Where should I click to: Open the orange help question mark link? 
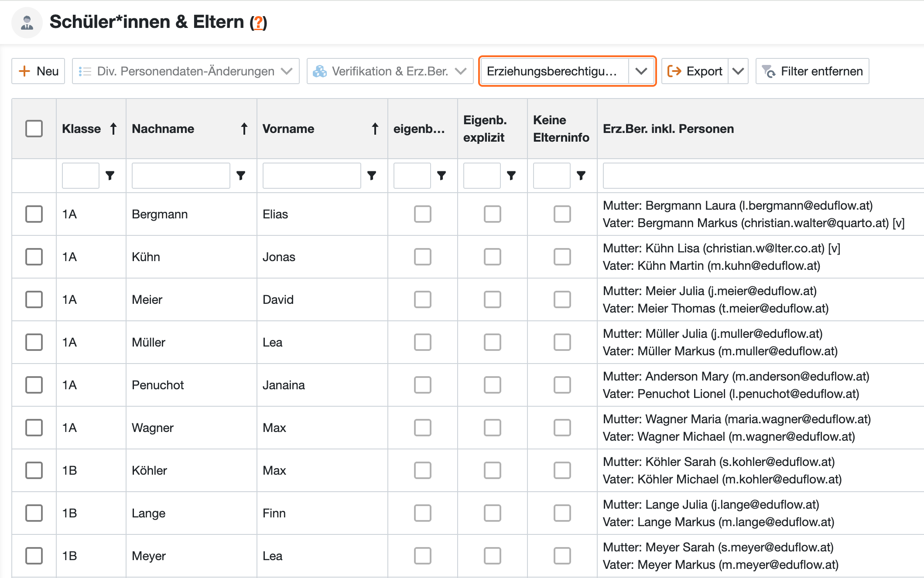258,22
